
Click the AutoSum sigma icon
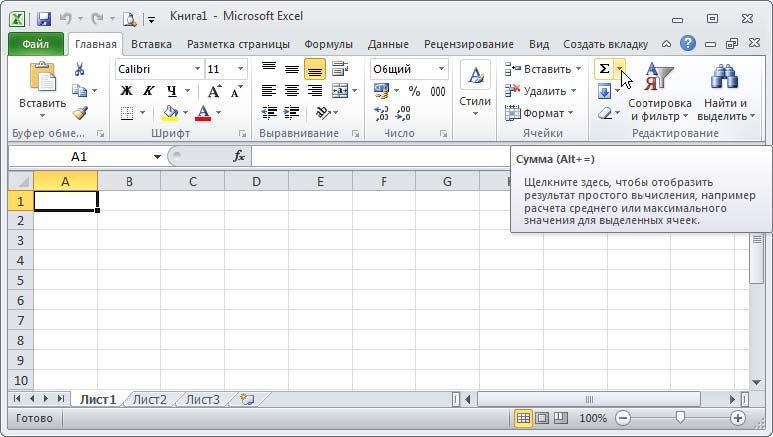coord(604,69)
